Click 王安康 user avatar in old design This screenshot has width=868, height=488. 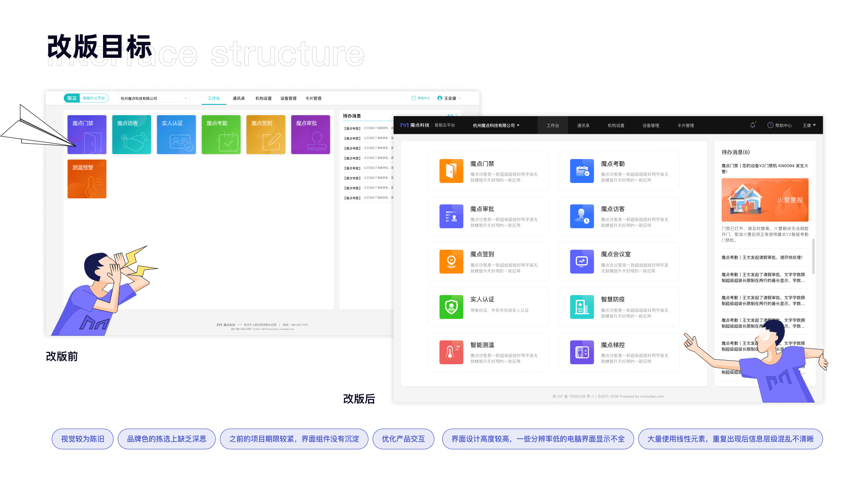pyautogui.click(x=440, y=98)
